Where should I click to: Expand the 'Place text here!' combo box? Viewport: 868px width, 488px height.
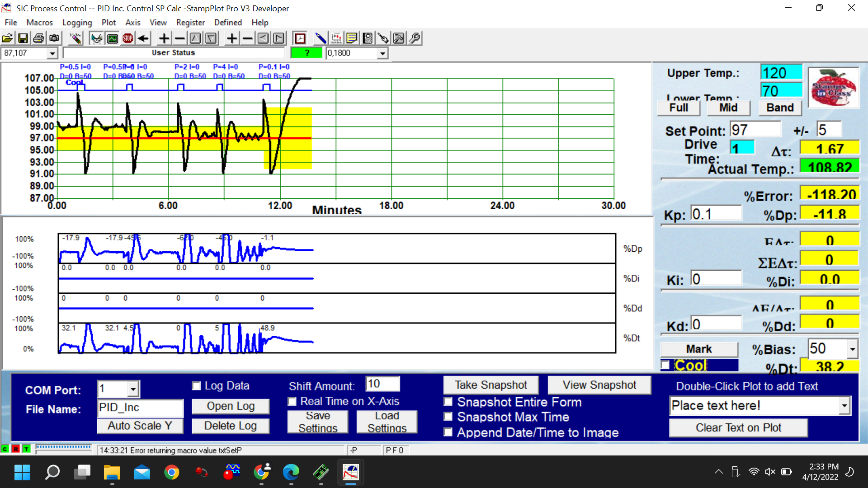(x=844, y=406)
